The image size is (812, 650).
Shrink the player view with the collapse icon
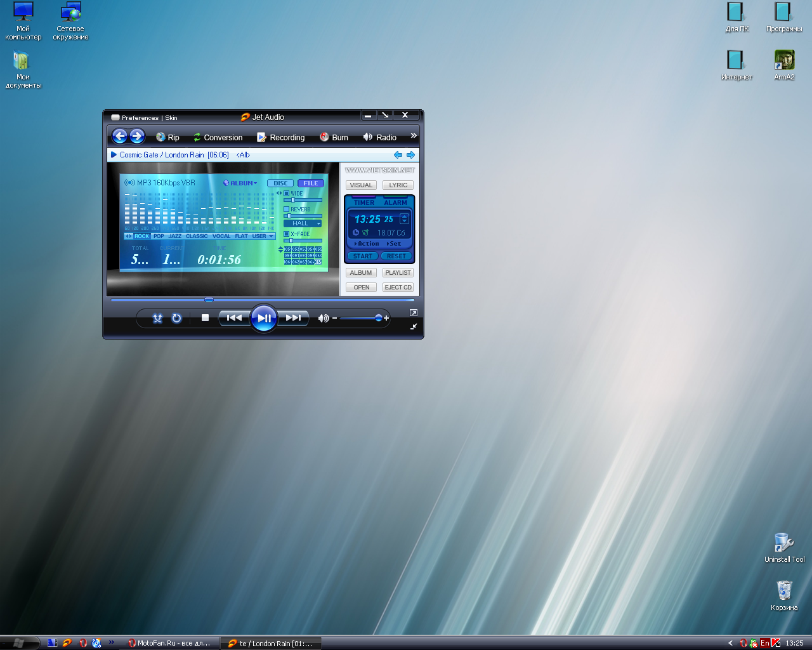[x=414, y=326]
